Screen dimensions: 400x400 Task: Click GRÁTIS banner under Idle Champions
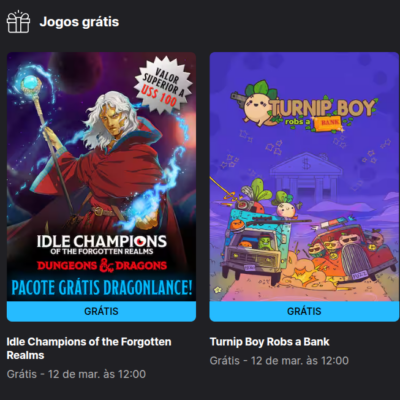101,311
